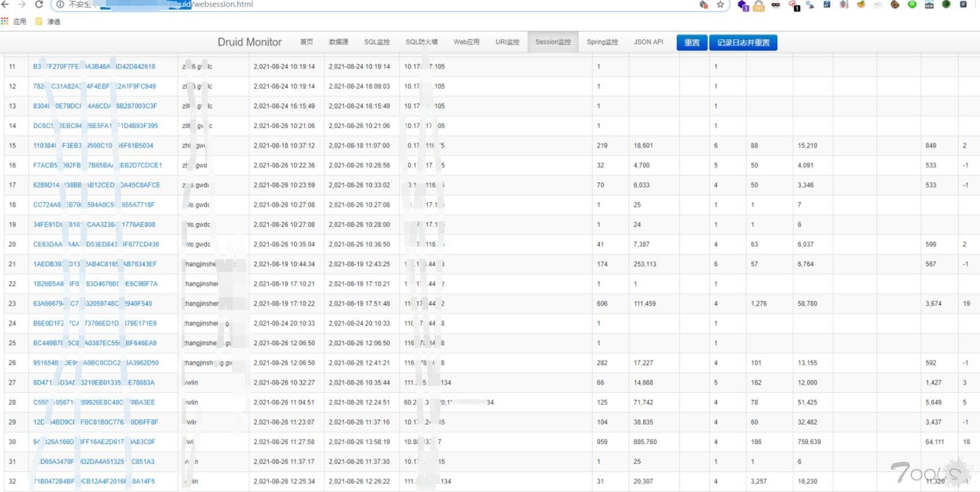The image size is (980, 492).
Task: Click the masked-face extension icon
Action: (x=776, y=5)
